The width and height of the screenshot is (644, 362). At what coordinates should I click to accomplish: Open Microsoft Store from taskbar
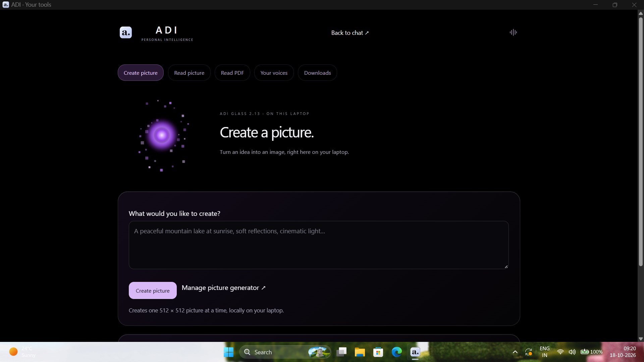[x=378, y=352]
